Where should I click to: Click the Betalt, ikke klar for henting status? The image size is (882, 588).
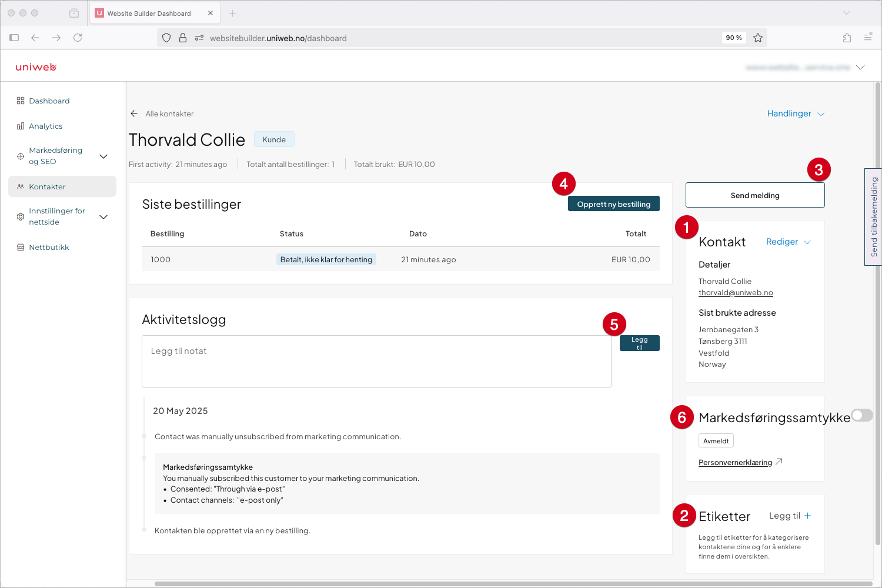pos(326,259)
